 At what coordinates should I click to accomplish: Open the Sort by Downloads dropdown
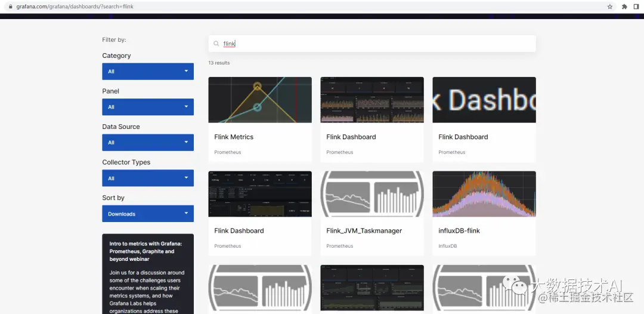coord(148,214)
